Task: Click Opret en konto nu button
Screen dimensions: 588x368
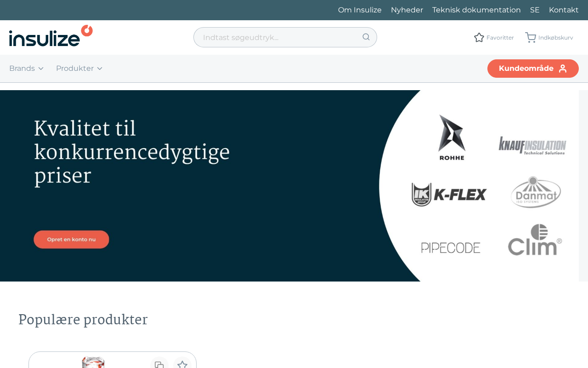Action: 71,239
